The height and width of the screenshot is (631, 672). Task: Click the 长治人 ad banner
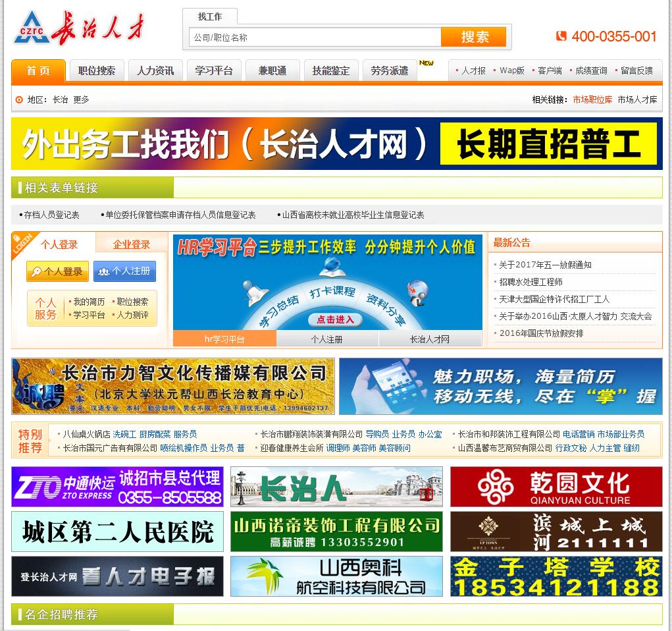pyautogui.click(x=336, y=487)
